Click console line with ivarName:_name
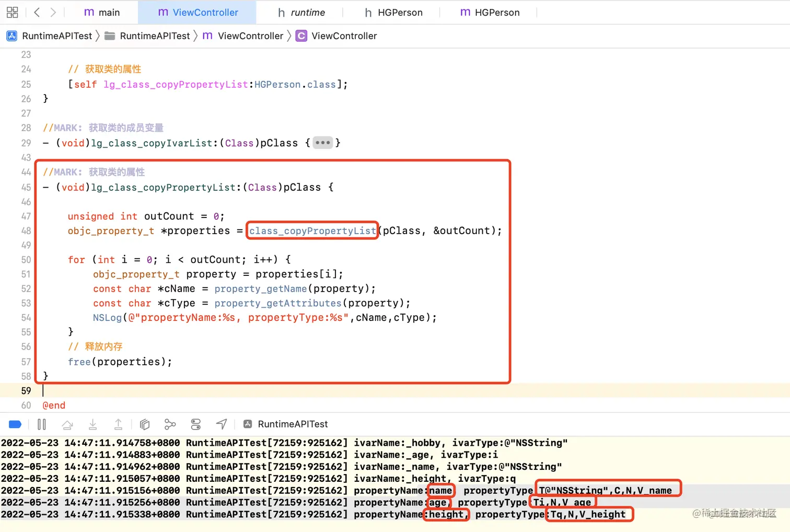 [x=282, y=467]
